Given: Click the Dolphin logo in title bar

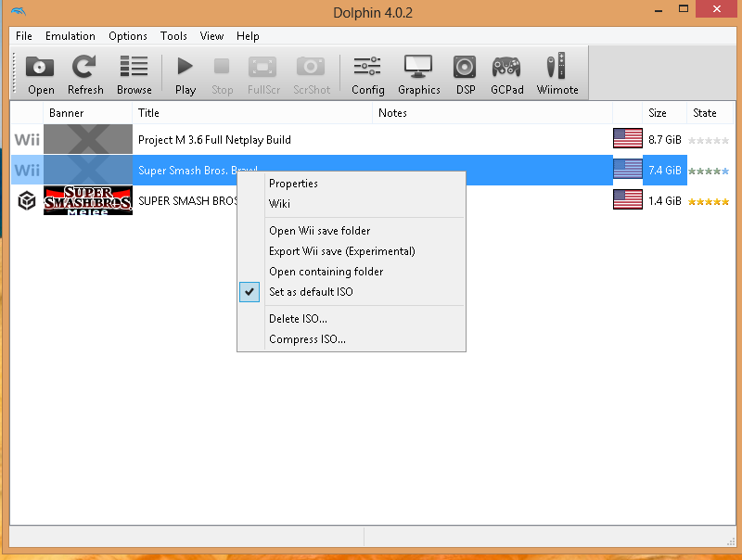Looking at the screenshot, I should point(19,11).
